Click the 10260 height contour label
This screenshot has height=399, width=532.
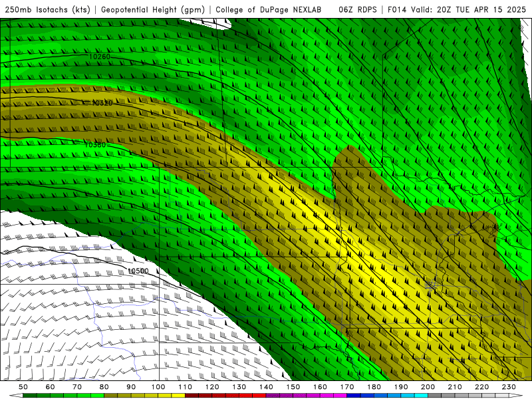[100, 57]
